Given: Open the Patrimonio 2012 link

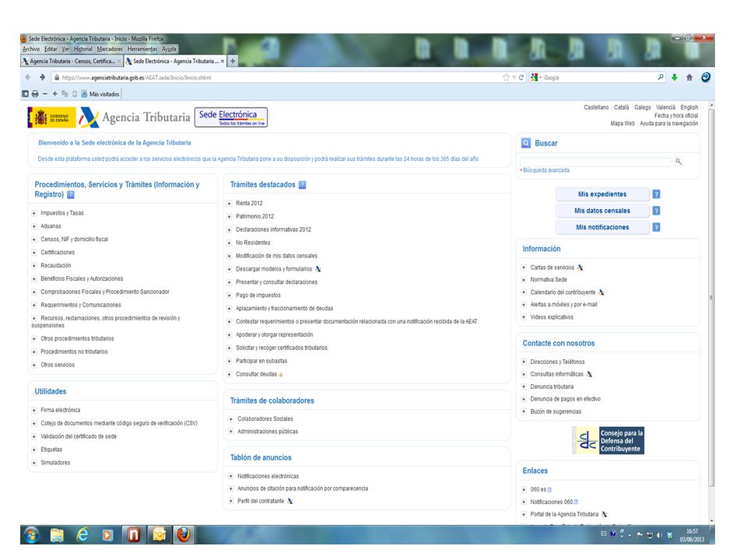Looking at the screenshot, I should click(x=255, y=216).
